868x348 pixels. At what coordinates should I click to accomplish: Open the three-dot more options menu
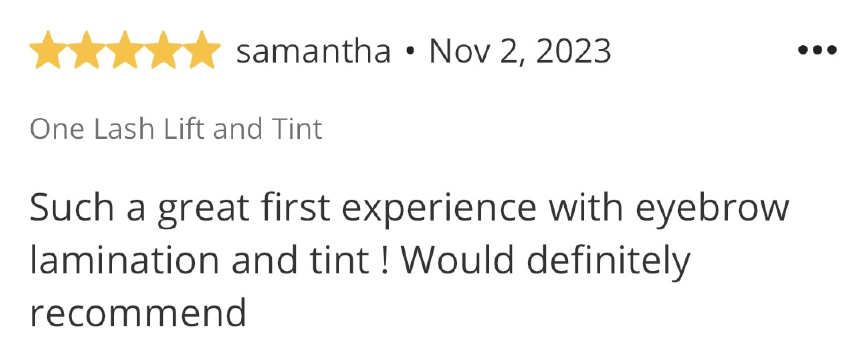point(818,50)
